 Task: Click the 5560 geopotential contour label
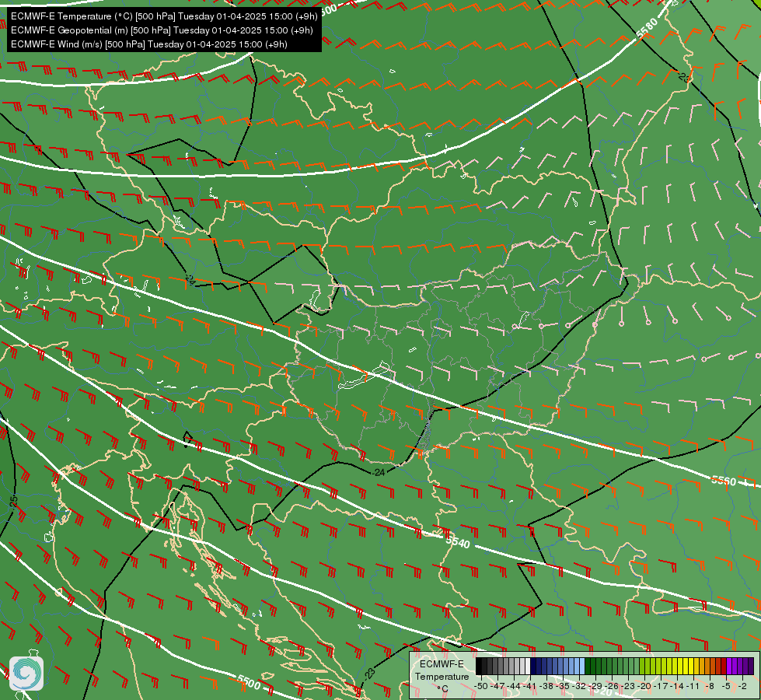coord(724,481)
